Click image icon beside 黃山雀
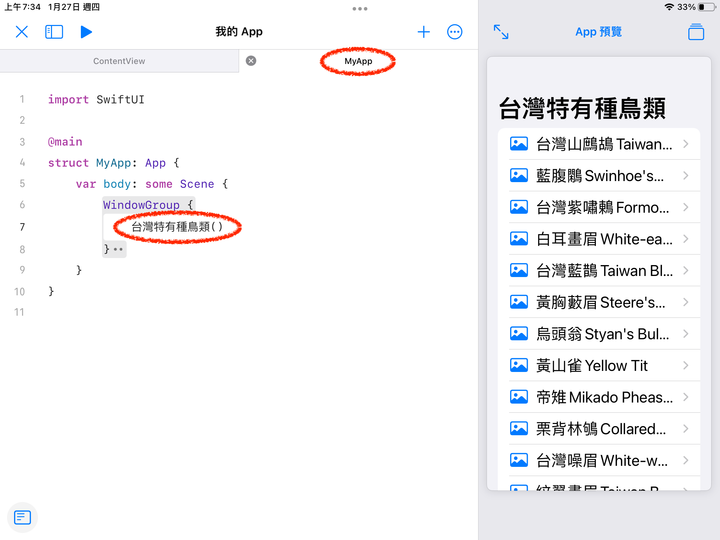Image resolution: width=720 pixels, height=540 pixels. click(x=519, y=366)
